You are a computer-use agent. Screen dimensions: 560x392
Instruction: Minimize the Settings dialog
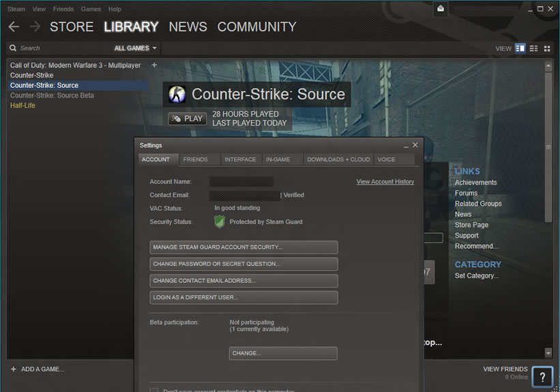(406, 146)
